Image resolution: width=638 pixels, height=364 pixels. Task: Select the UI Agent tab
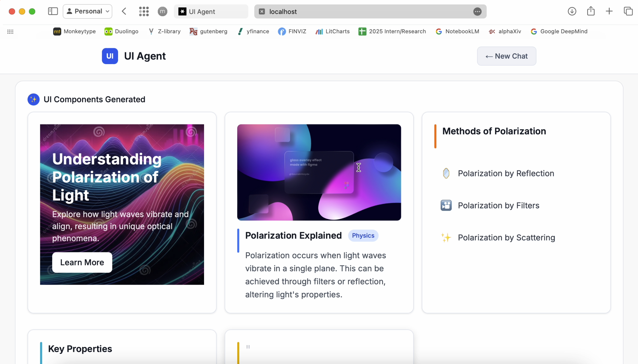[211, 11]
